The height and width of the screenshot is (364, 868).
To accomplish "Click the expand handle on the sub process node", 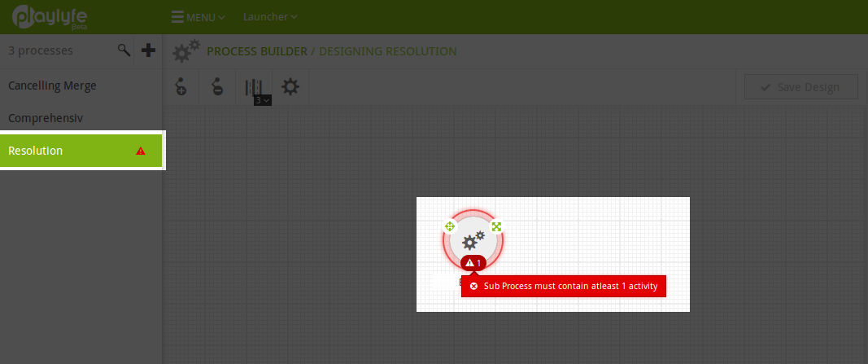I will 496,226.
